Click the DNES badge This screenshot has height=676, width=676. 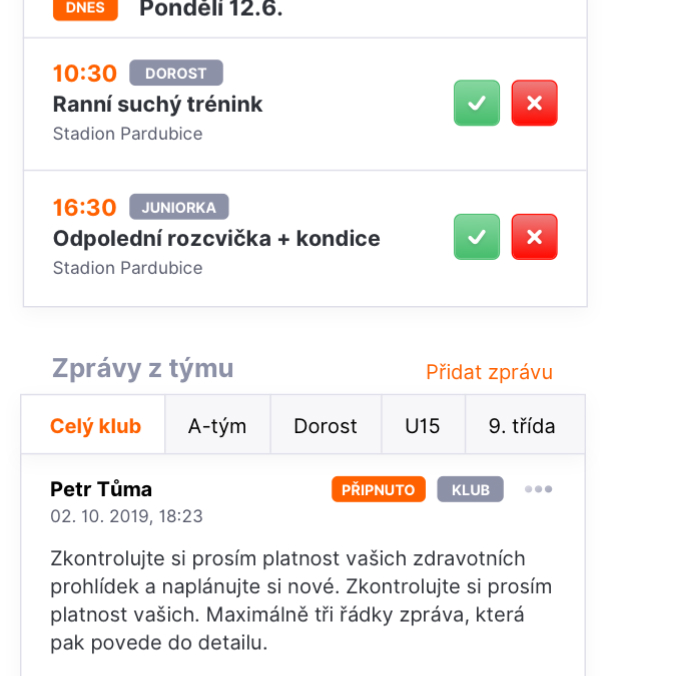tap(85, 9)
